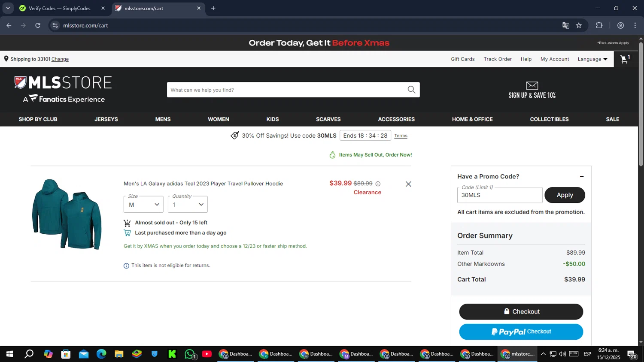Click the Apply promo code button
This screenshot has height=362, width=644.
[565, 195]
